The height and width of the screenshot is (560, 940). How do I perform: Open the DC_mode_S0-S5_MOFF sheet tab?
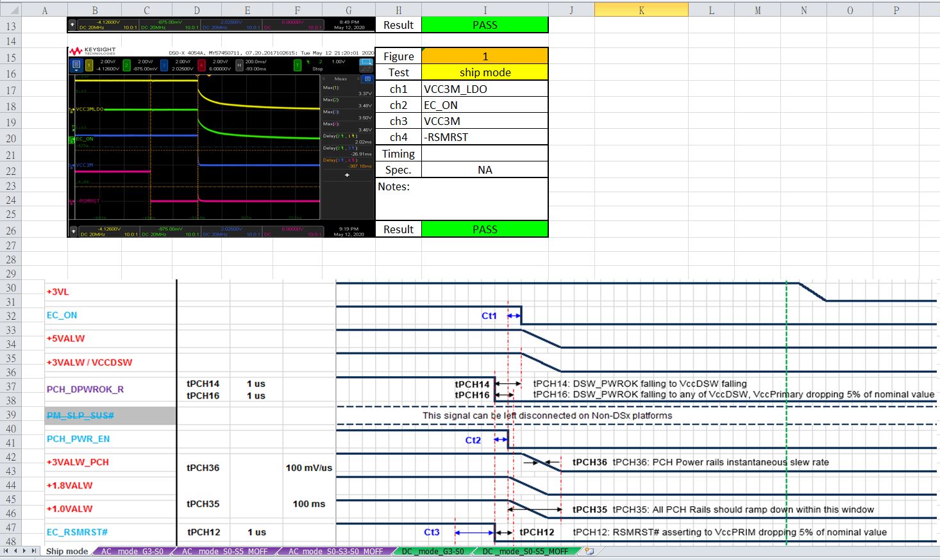click(525, 551)
